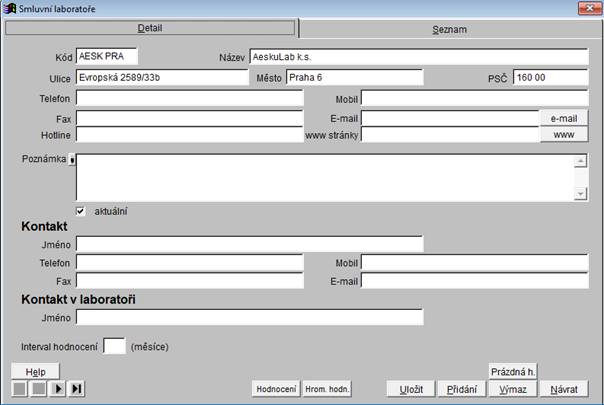Open the www pages button

[x=564, y=135]
